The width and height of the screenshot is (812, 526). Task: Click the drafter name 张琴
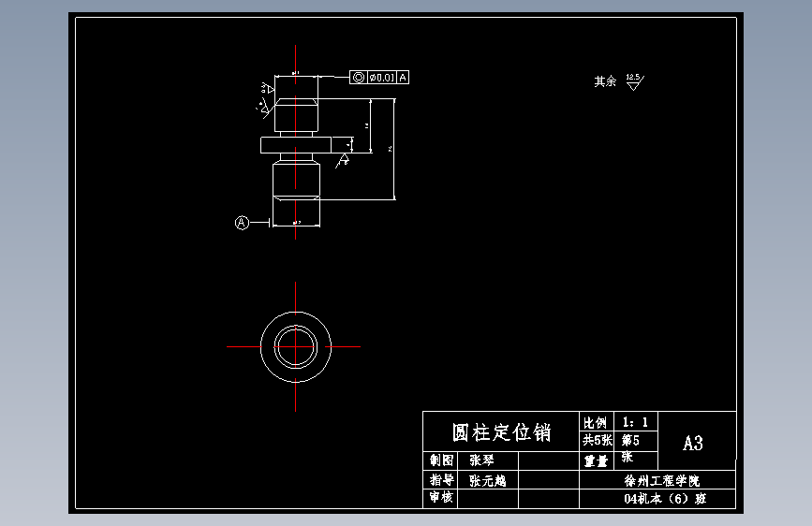(481, 460)
